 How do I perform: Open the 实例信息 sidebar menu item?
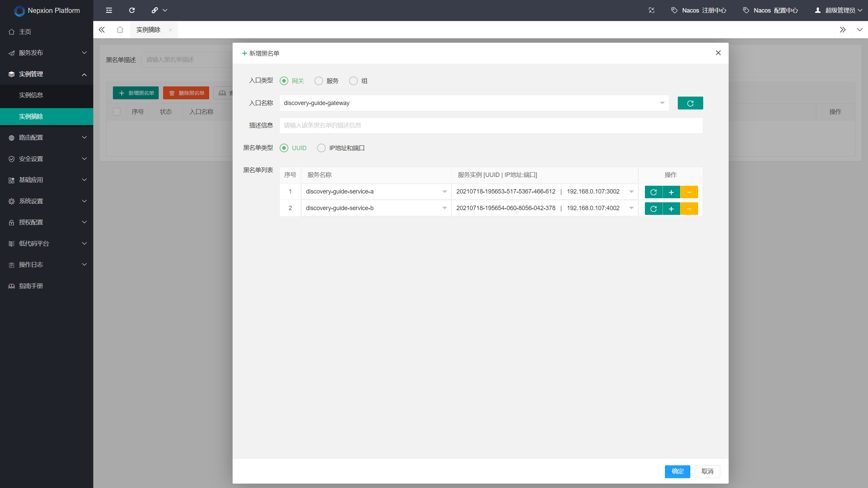click(x=31, y=95)
